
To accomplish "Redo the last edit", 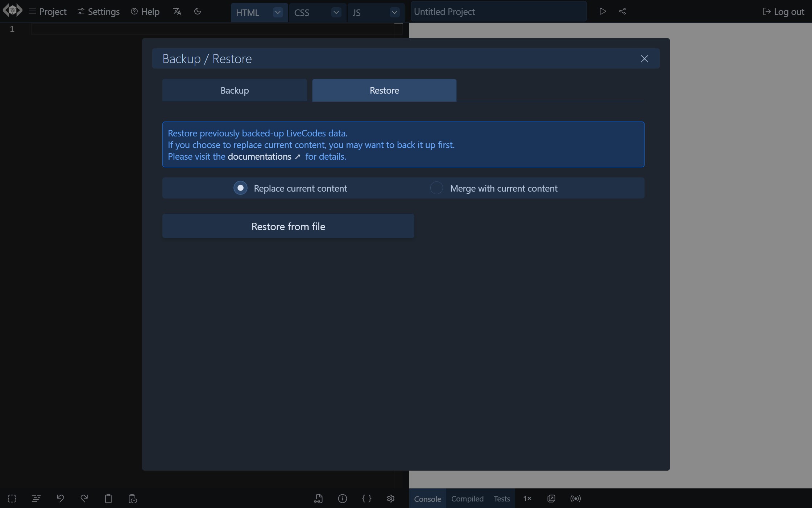I will point(84,498).
